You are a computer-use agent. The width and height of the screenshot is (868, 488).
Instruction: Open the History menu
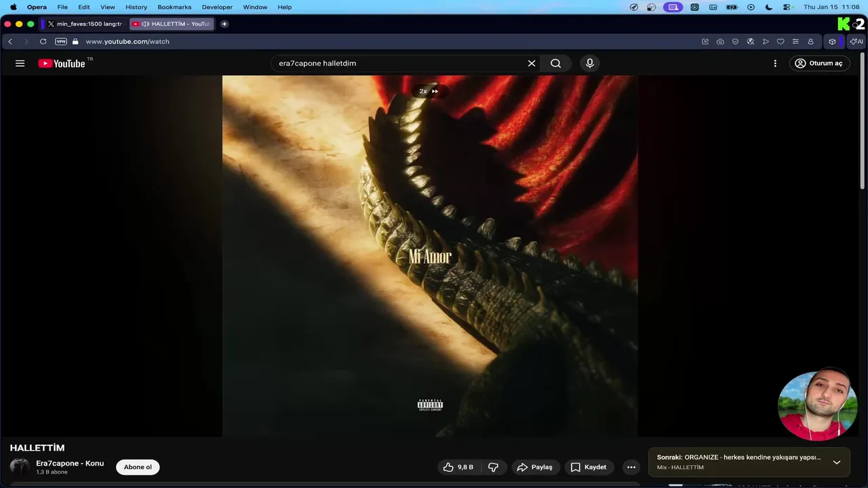click(136, 7)
